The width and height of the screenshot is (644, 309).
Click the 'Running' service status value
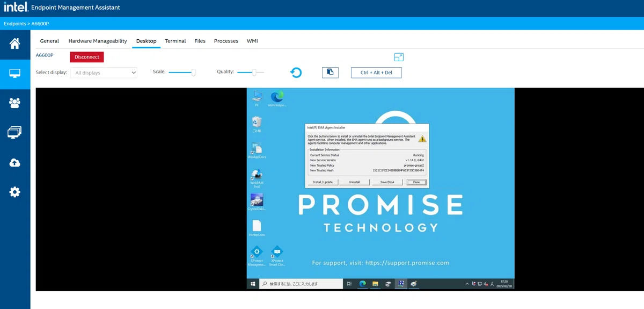[x=419, y=155]
